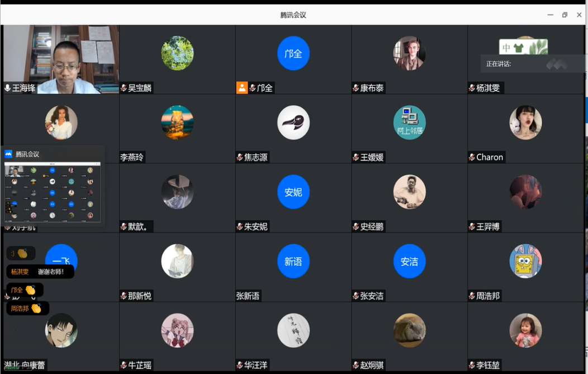Click the SpongeBob avatar of 周浩邦

(525, 261)
